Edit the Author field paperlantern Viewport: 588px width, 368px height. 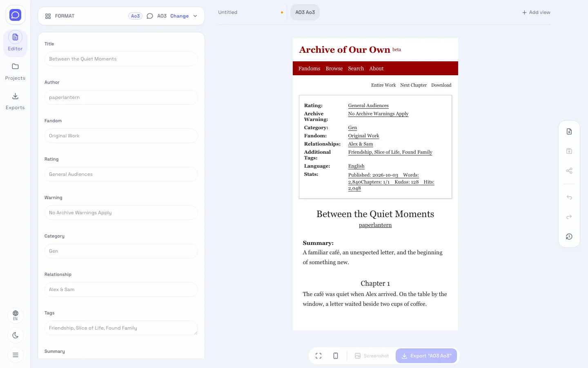(x=121, y=97)
